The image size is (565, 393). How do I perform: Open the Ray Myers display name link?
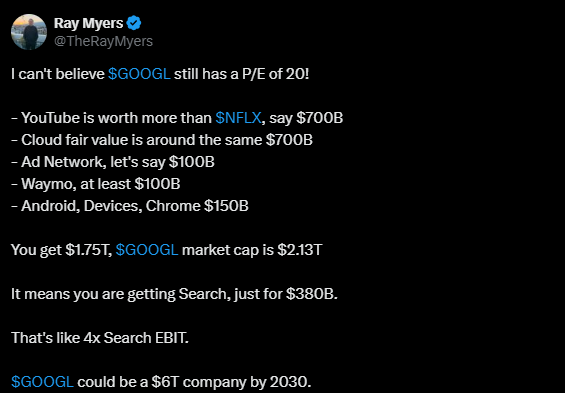pyautogui.click(x=89, y=23)
